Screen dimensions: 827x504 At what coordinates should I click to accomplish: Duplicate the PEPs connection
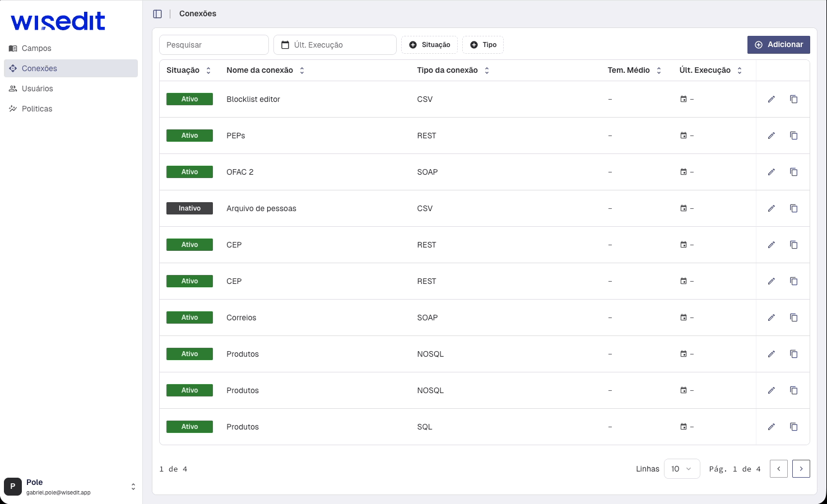pyautogui.click(x=794, y=136)
